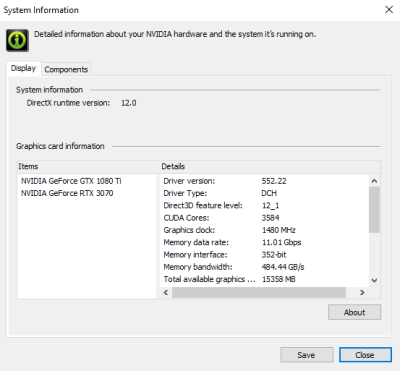400x371 pixels.
Task: Click the green NVIDIA information icon
Action: coord(17,40)
